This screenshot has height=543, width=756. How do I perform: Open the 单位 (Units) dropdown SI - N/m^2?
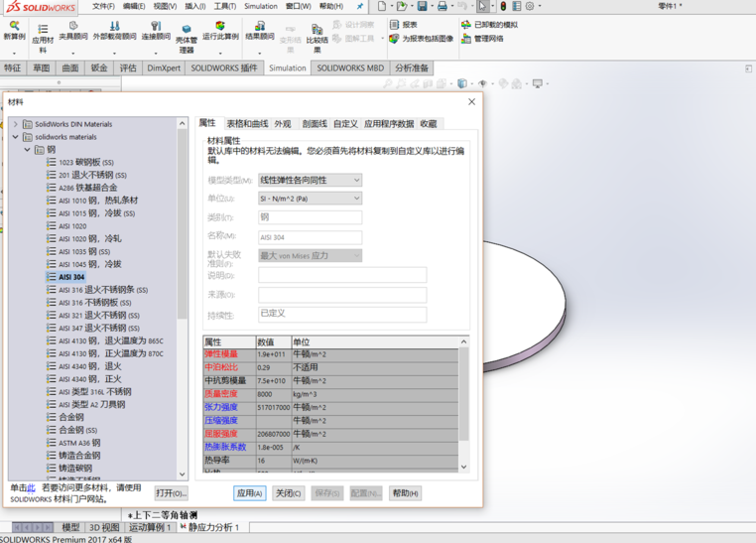click(310, 199)
